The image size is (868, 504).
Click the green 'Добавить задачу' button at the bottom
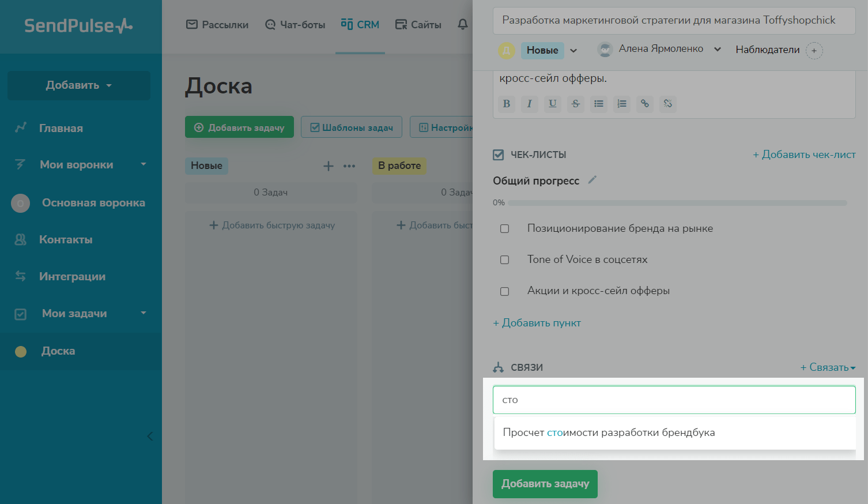[545, 484]
